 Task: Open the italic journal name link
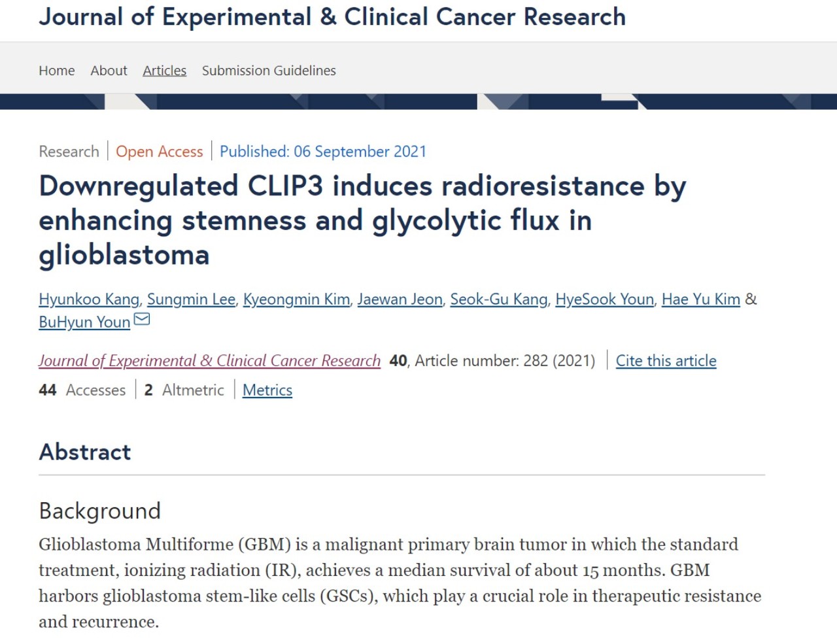209,361
